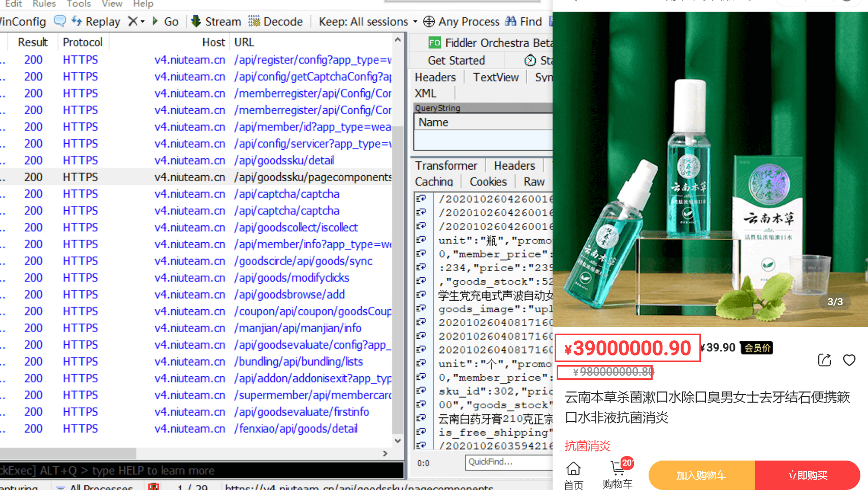Click the product photo of mouthwash bottles
The image size is (868, 490).
[x=710, y=169]
